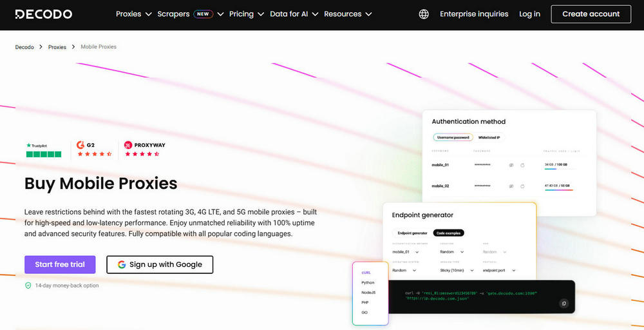The width and height of the screenshot is (644, 330).
Task: Go to Proxies breadcrumb link
Action: pyautogui.click(x=57, y=47)
